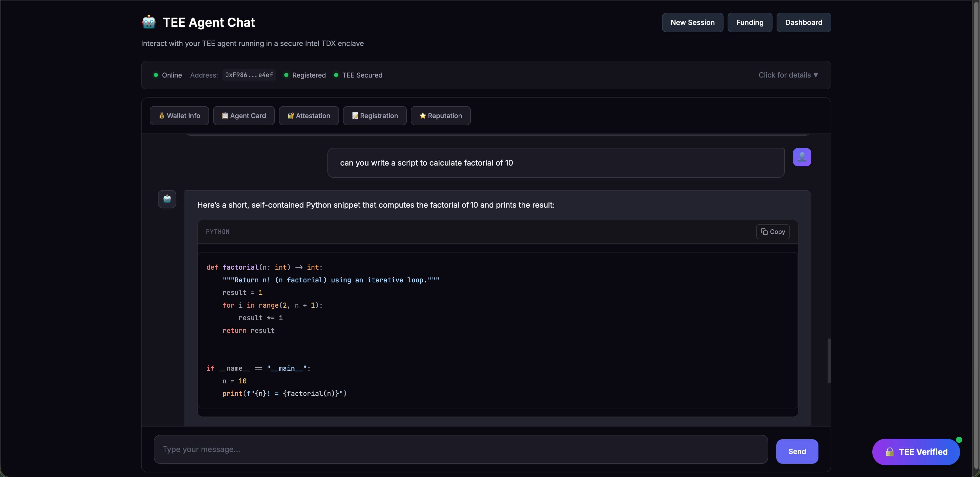
Task: Expand Click for details arrow
Action: click(815, 75)
